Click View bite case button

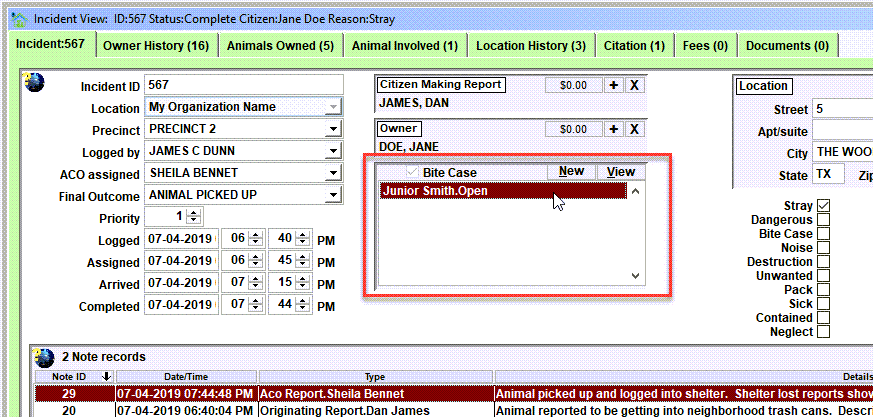(621, 172)
